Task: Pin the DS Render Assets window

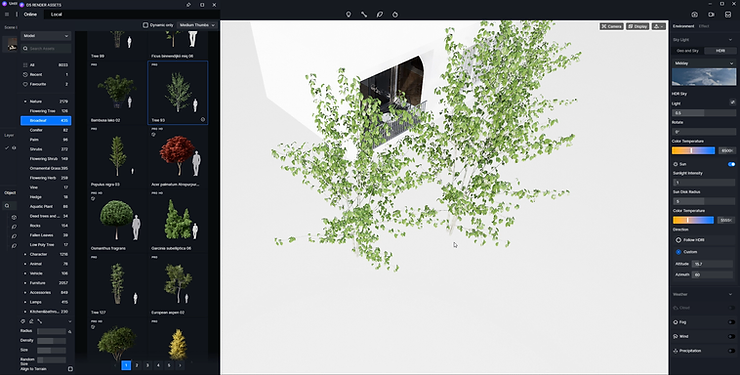Action: 188,5
